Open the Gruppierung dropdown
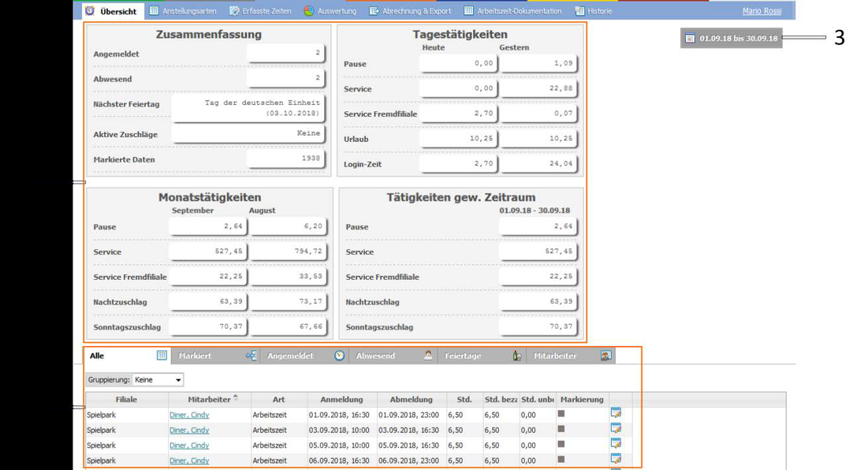Viewport: 868px width, 470px height. (x=158, y=380)
